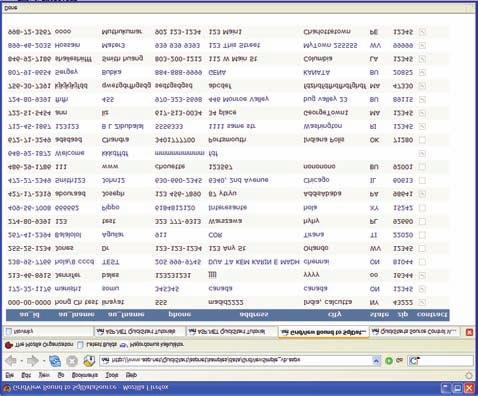Open the View menu
Screen dimensions: 478x396
44,375
